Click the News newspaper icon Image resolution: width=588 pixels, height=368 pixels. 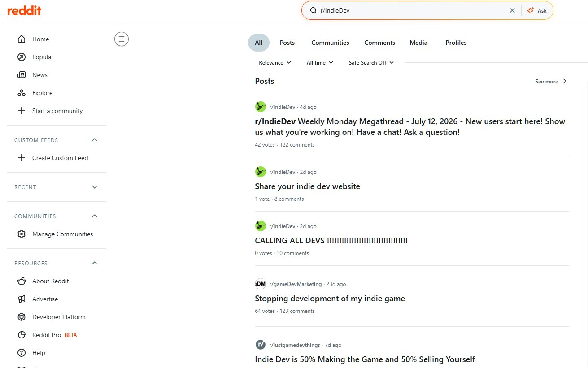tap(22, 75)
